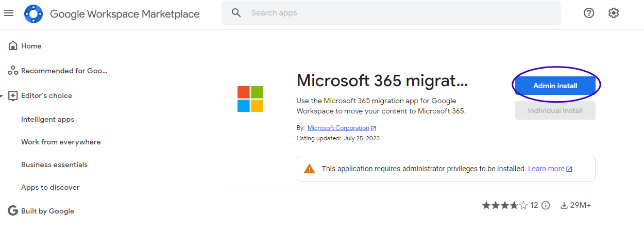Select Work from everywhere category
Screen dimensions: 644x229
[x=61, y=142]
